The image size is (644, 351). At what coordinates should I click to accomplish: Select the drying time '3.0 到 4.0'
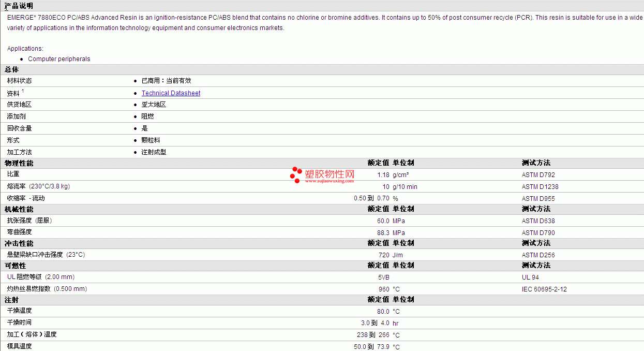375,323
